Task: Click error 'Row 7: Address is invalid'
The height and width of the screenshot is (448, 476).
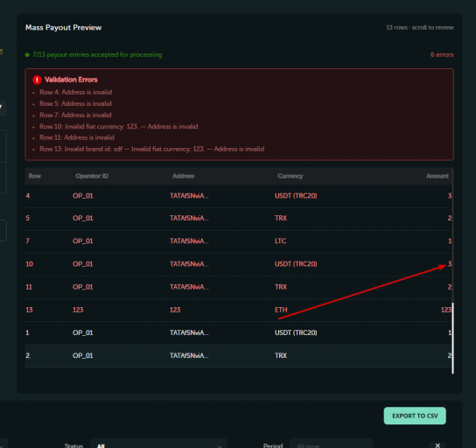Action: tap(75, 115)
